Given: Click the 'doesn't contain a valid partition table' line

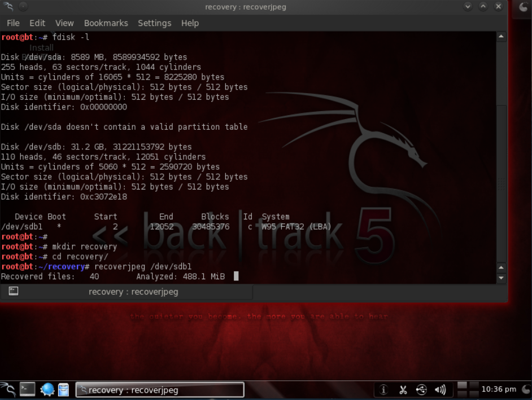Looking at the screenshot, I should (x=124, y=127).
